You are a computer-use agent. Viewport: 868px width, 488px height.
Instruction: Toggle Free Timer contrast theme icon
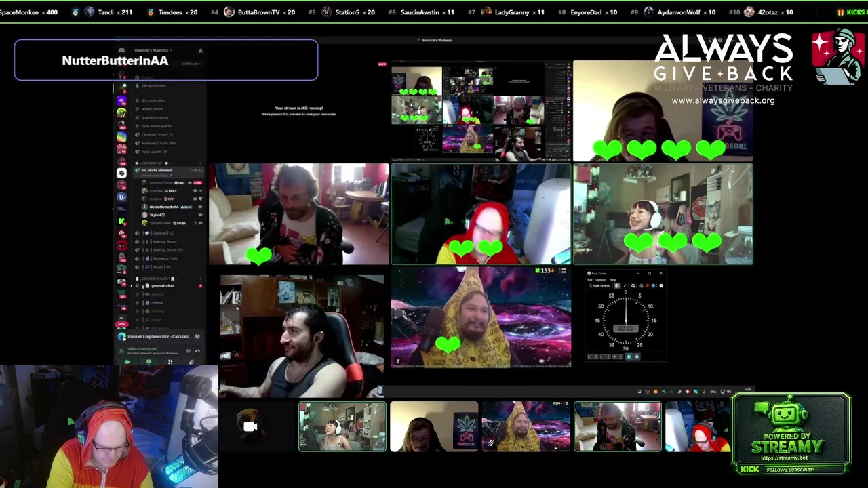coord(617,286)
